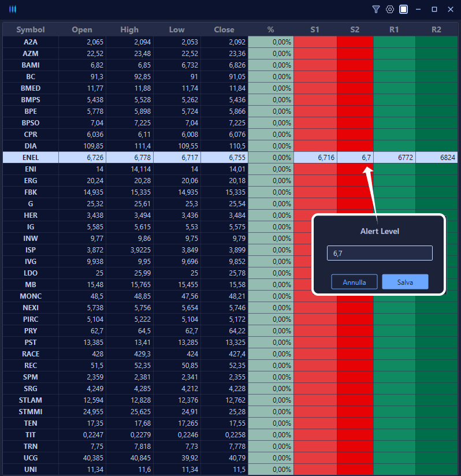Click STMMI high value 25,625
The height and width of the screenshot is (476, 461).
(129, 412)
